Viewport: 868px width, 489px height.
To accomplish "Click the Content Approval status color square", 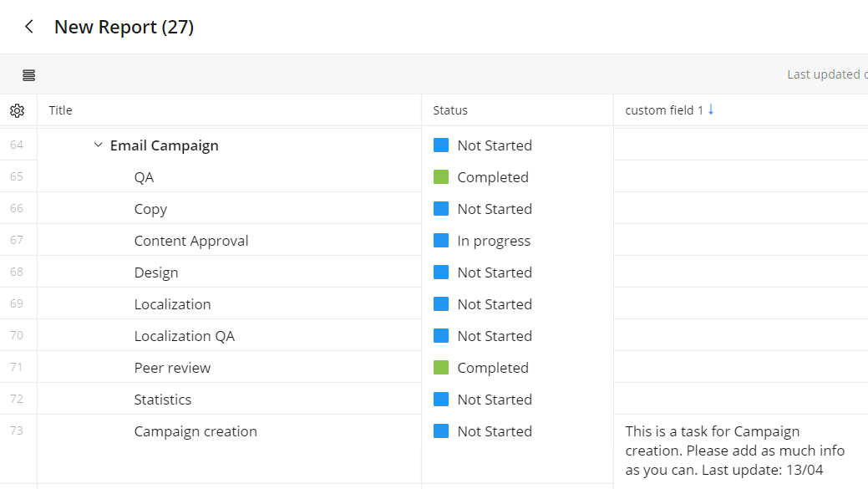I will (x=441, y=241).
